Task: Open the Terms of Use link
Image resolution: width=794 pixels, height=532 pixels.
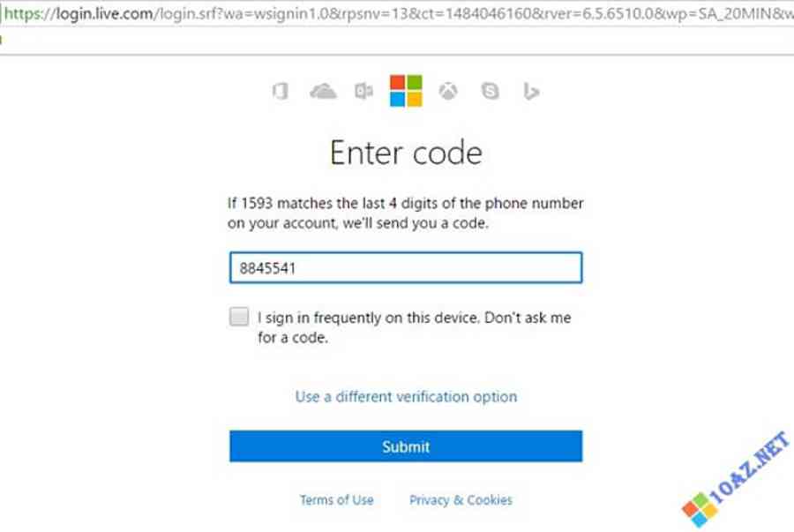Action: coord(336,500)
